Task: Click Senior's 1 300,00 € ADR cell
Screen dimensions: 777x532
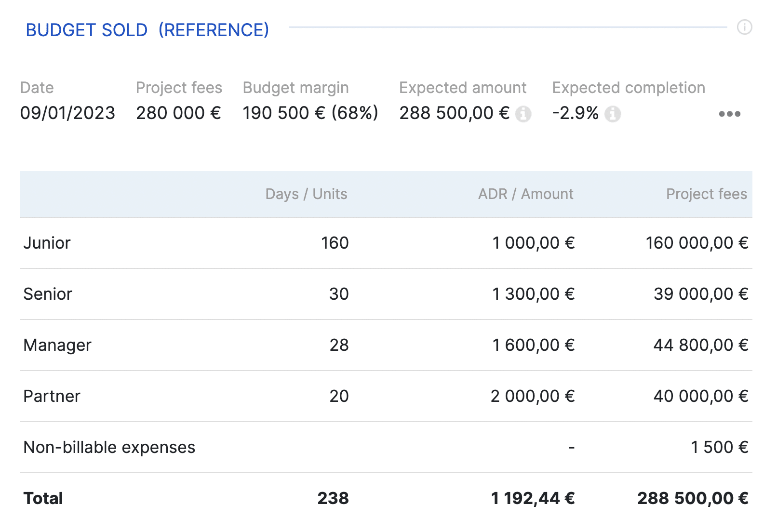Action: pos(533,294)
